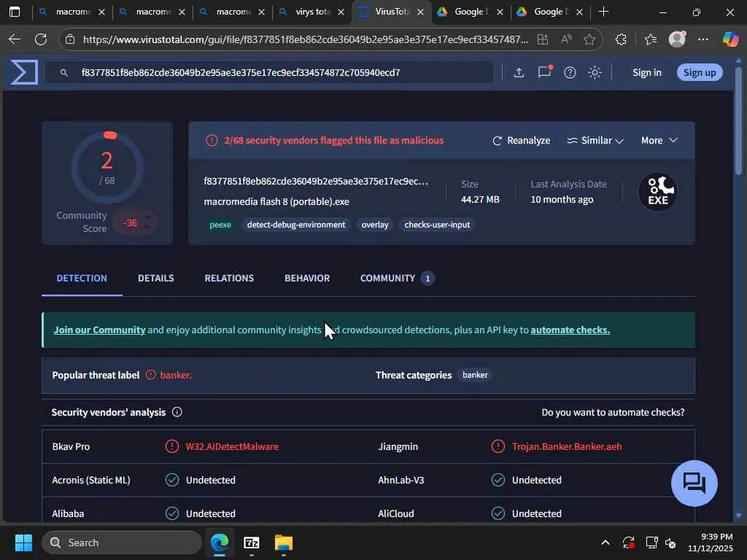This screenshot has height=560, width=747.
Task: Click the peexe tag
Action: tap(220, 225)
